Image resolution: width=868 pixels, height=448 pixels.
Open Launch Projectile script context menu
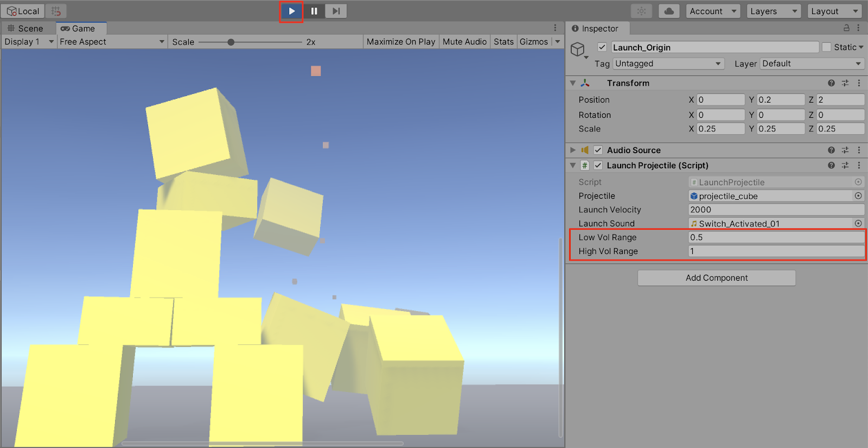(859, 166)
